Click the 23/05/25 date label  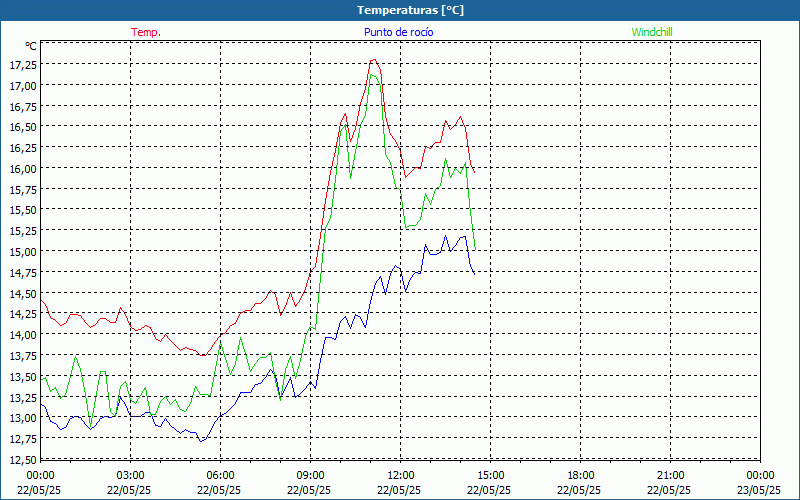[759, 490]
